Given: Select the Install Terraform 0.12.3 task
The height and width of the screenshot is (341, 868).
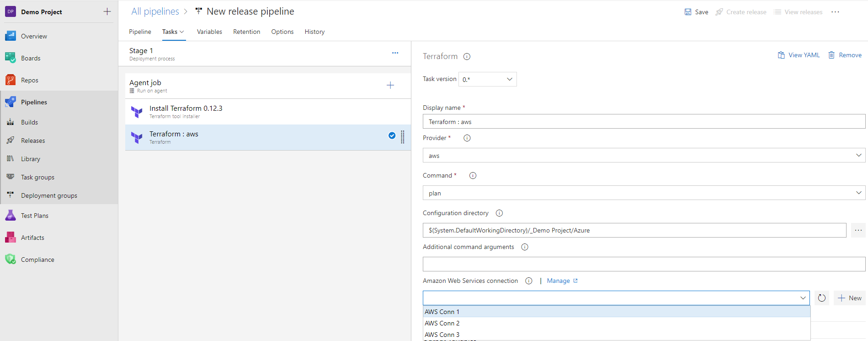Looking at the screenshot, I should click(x=268, y=112).
